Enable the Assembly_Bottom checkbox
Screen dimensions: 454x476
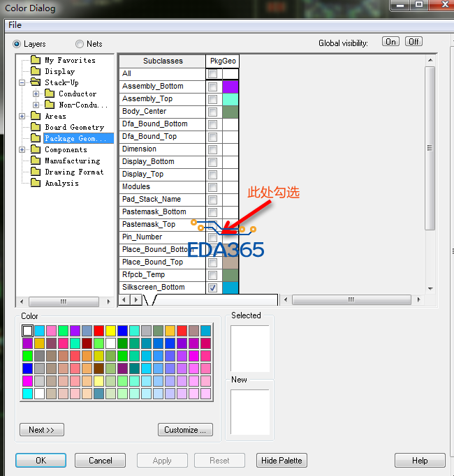coord(213,87)
